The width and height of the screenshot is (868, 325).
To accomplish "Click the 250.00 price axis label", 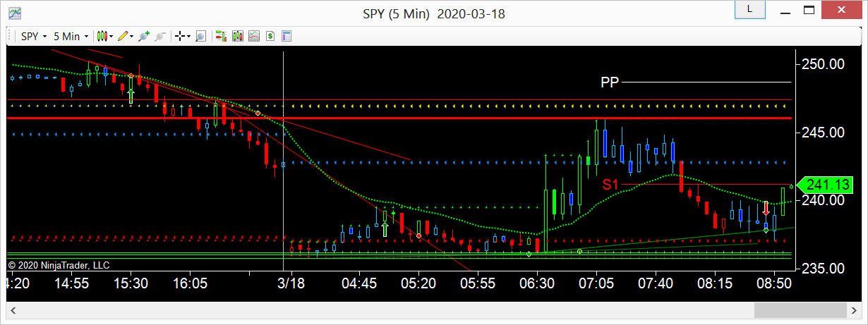I will [x=824, y=65].
